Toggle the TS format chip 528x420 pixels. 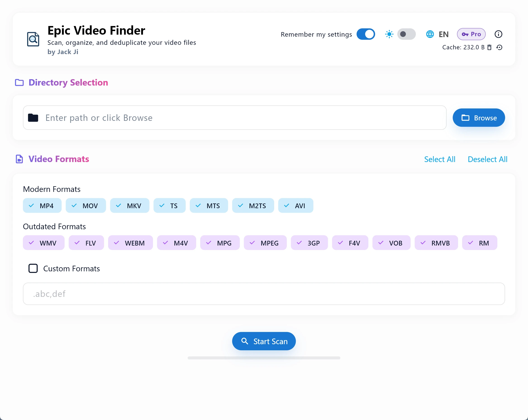coord(169,206)
